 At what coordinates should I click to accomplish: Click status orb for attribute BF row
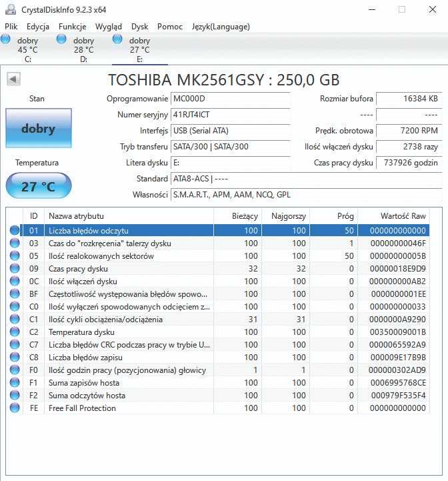click(x=15, y=294)
